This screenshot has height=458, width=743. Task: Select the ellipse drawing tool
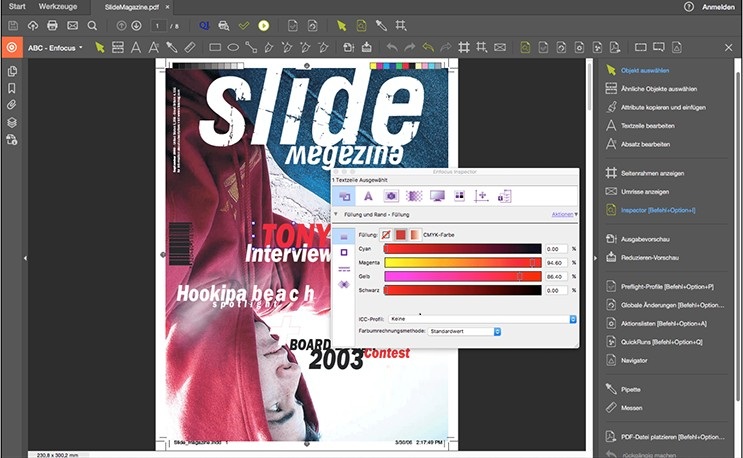pyautogui.click(x=233, y=47)
